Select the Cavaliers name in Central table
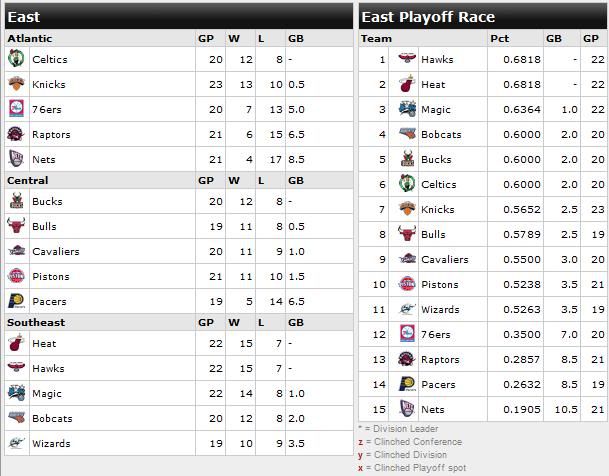The image size is (609, 476). 56,251
